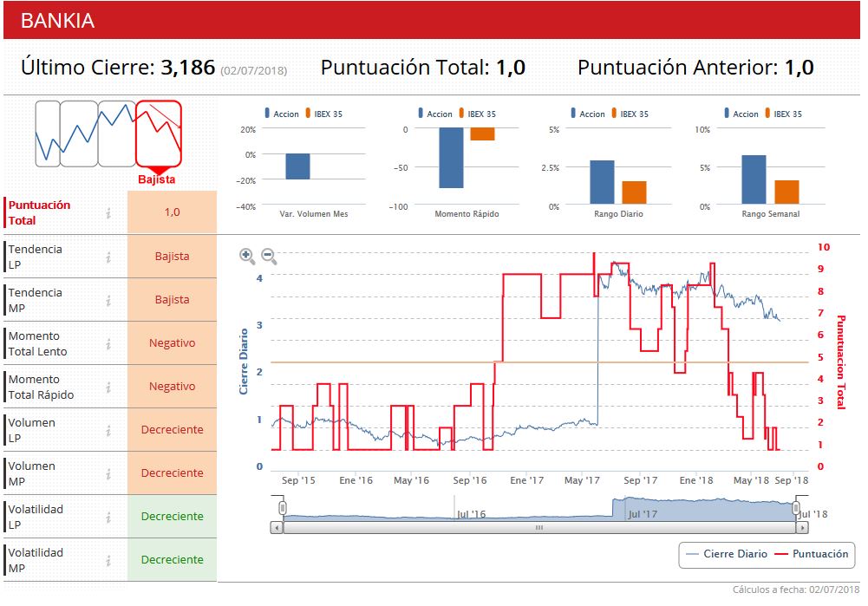868x606 pixels.
Task: Click blue Accion bar in Rango Semanal
Action: [754, 179]
